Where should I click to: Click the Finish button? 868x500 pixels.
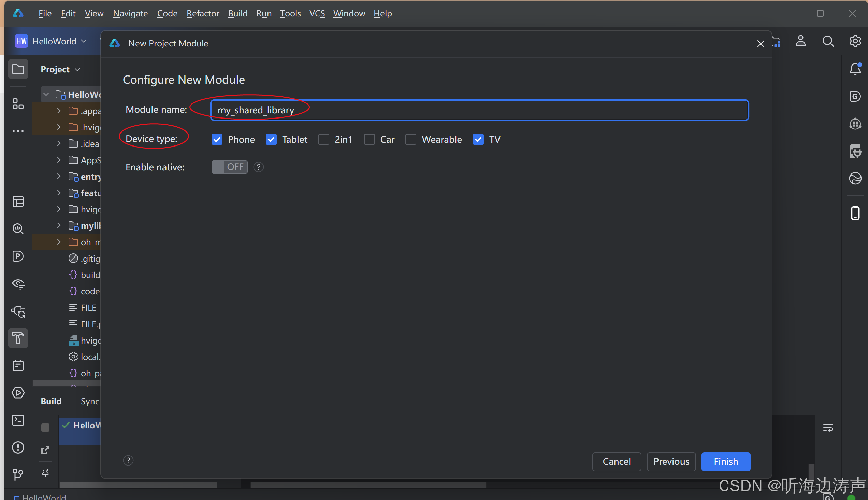(726, 461)
